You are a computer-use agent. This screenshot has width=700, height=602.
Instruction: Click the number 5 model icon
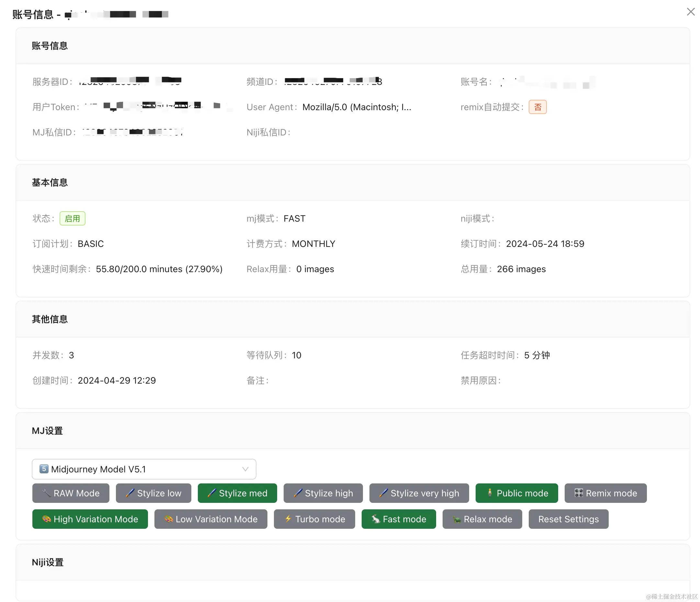[44, 469]
